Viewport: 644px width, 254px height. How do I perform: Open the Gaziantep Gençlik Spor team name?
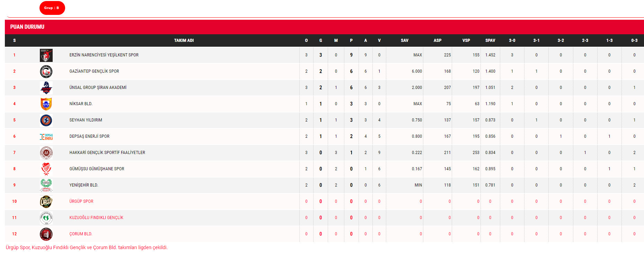tap(94, 71)
